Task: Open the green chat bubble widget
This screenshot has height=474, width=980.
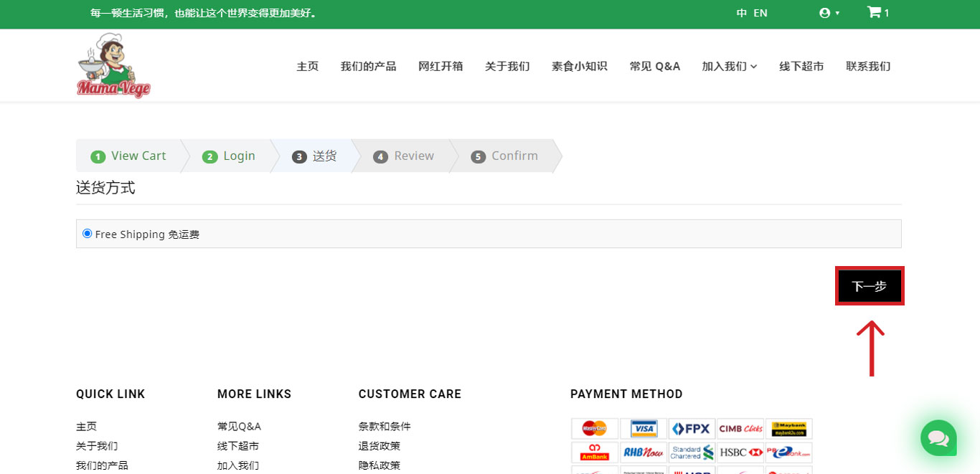Action: pyautogui.click(x=938, y=437)
